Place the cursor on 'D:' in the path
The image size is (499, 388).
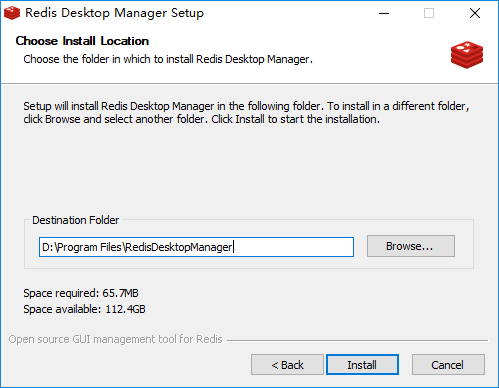[x=48, y=247]
